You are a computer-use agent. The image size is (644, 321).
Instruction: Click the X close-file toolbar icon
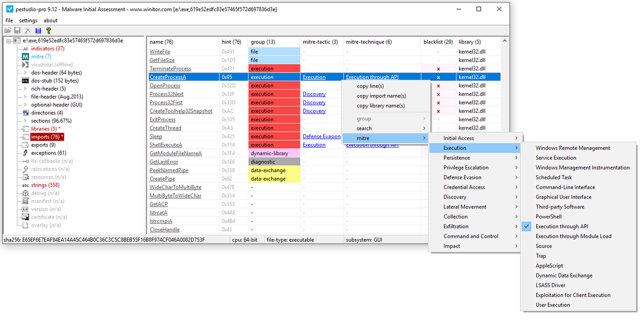(28, 31)
